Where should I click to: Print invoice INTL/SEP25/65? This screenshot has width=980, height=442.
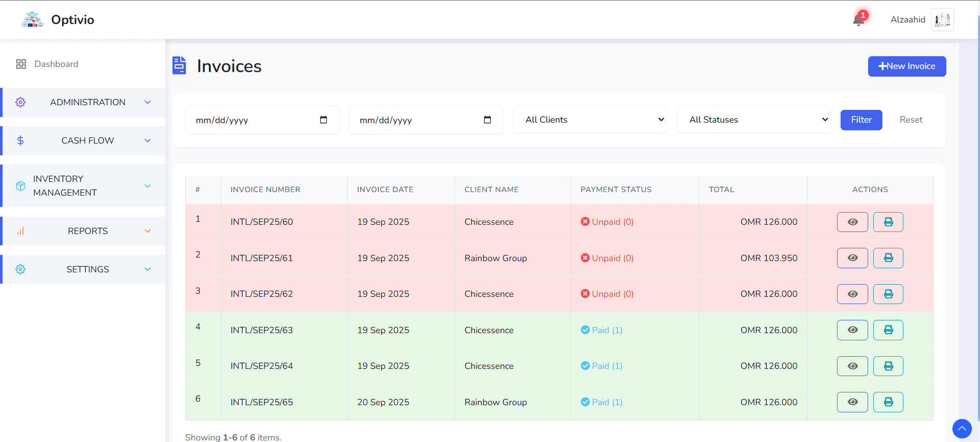[x=888, y=402]
